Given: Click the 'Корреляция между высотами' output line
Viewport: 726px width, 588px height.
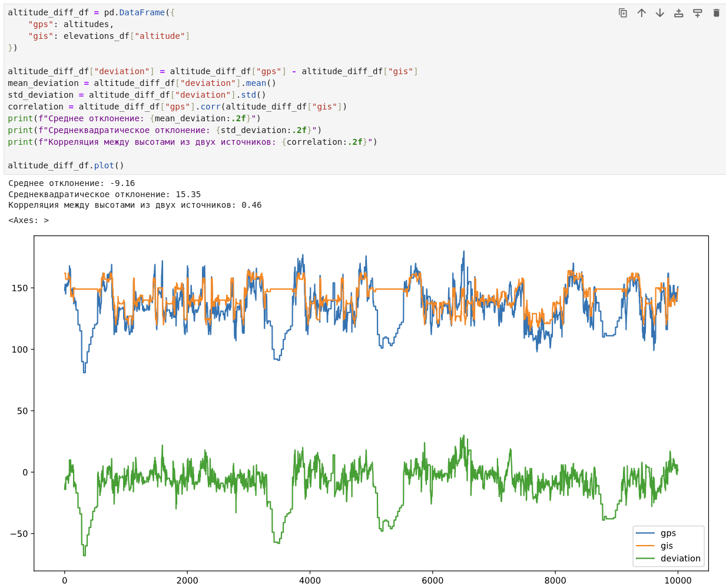Looking at the screenshot, I should (135, 205).
